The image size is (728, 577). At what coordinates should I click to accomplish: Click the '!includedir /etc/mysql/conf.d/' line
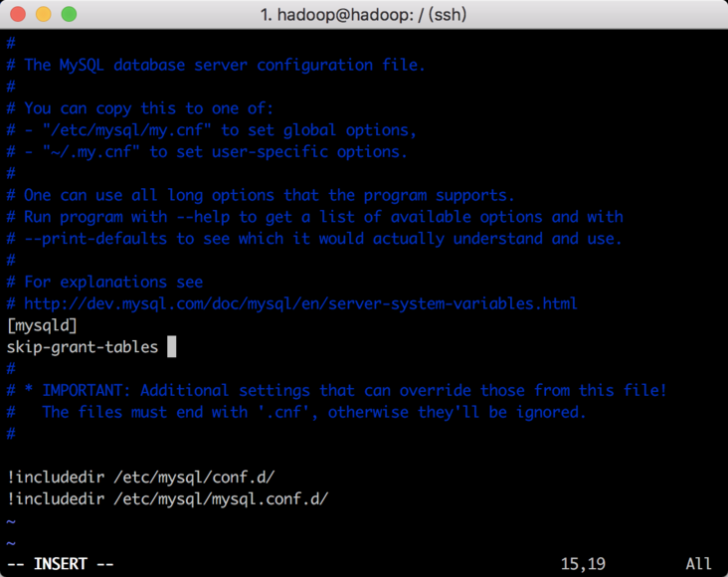(x=141, y=478)
